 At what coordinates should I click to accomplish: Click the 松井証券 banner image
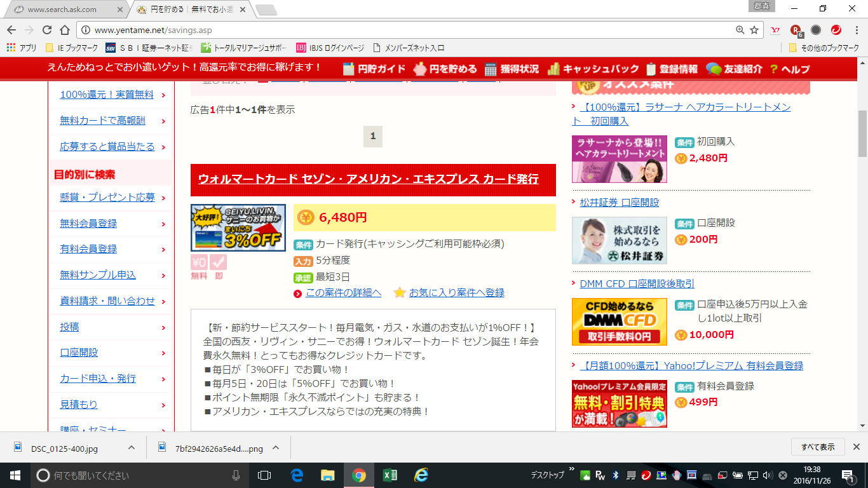[x=620, y=240]
